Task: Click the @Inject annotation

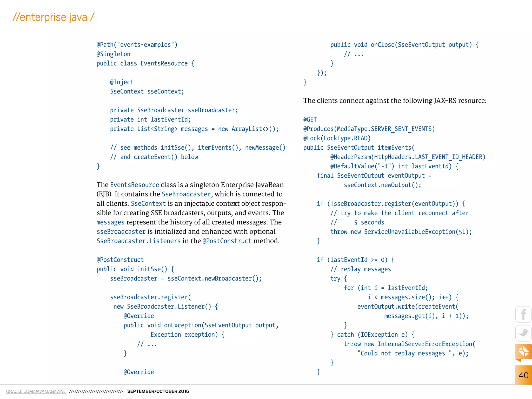Action: pyautogui.click(x=122, y=82)
